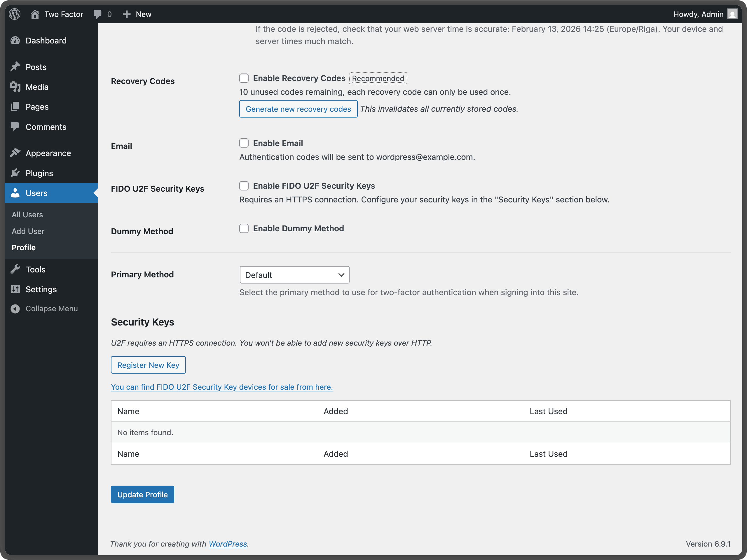Open the comments bubble icon in admin bar
The width and height of the screenshot is (747, 560).
point(97,14)
